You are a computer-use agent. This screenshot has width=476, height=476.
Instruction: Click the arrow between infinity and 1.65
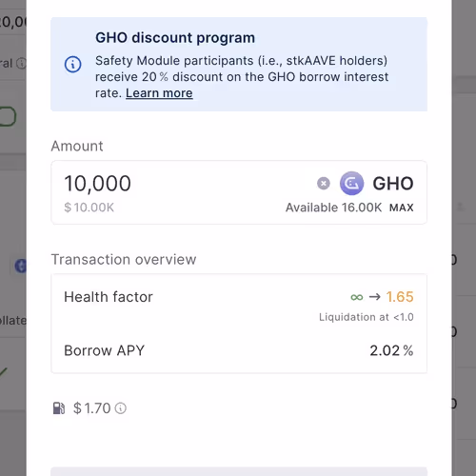pyautogui.click(x=375, y=297)
